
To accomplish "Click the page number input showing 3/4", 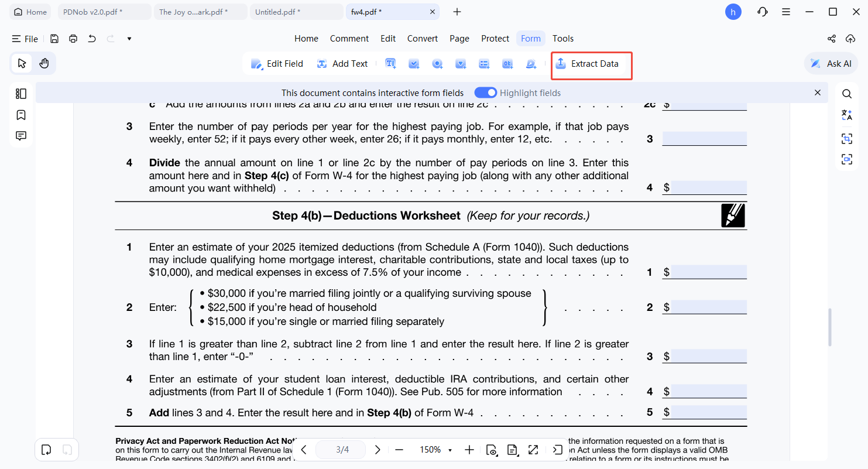I will 341,450.
